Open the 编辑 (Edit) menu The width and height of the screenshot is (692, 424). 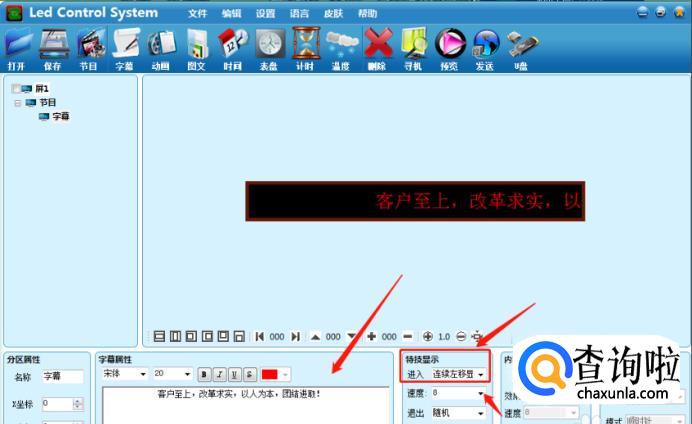point(231,14)
